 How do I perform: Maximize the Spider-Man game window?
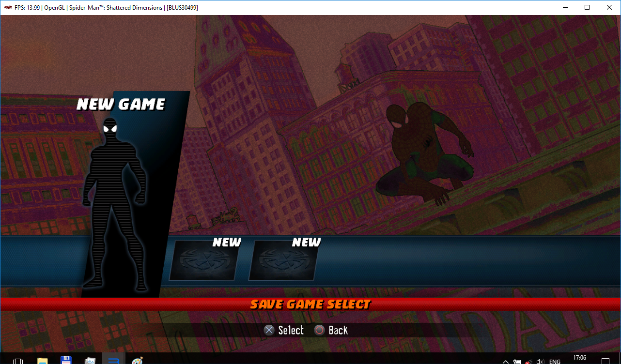587,7
